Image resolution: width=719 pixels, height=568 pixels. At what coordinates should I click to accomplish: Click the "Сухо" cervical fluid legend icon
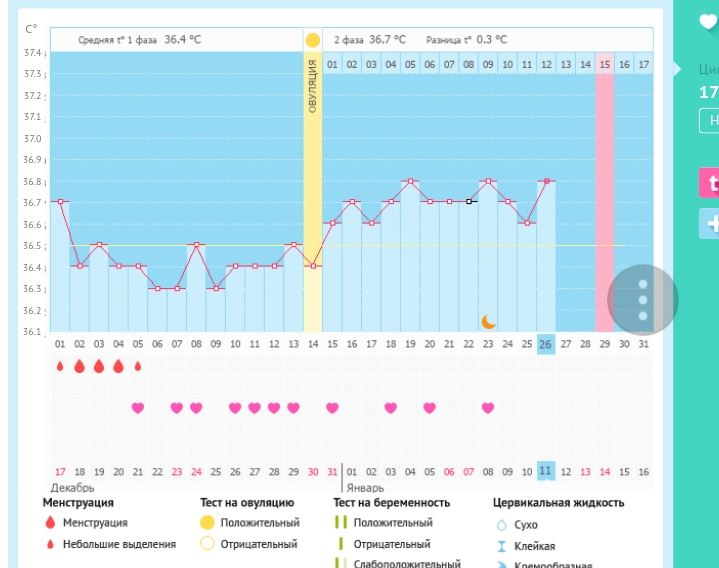click(500, 524)
